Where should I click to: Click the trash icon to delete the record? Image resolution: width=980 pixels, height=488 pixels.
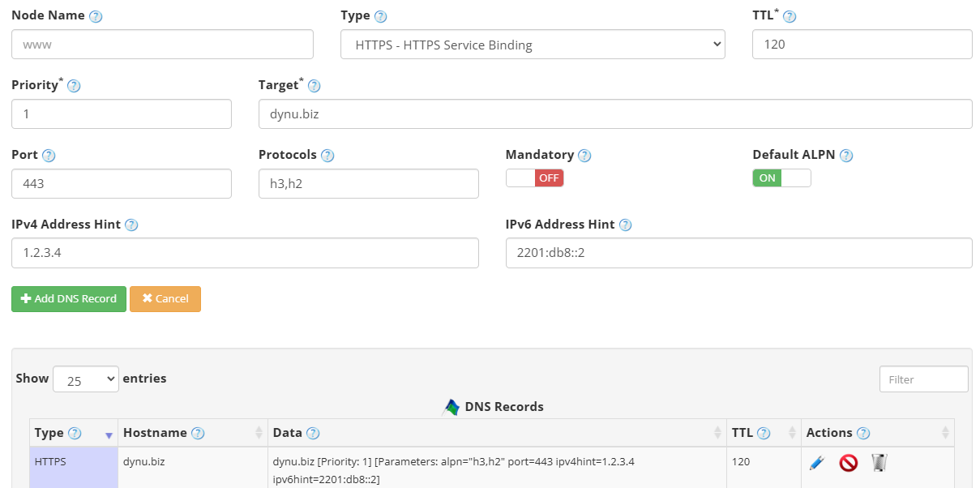click(879, 461)
